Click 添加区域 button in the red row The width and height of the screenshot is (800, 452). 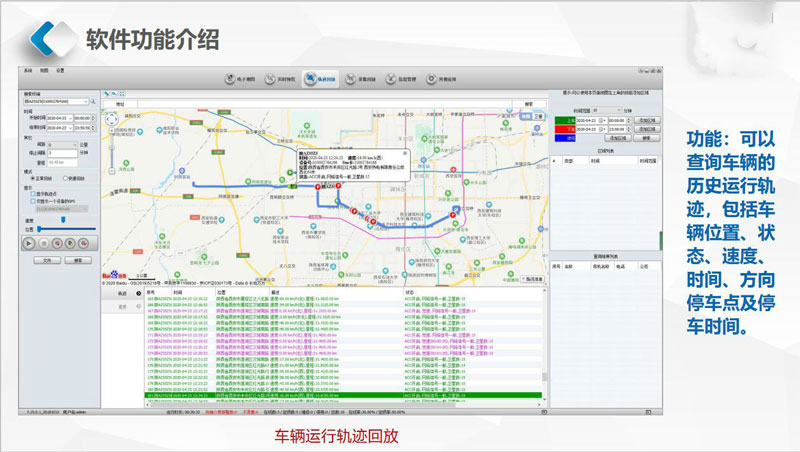tap(647, 129)
